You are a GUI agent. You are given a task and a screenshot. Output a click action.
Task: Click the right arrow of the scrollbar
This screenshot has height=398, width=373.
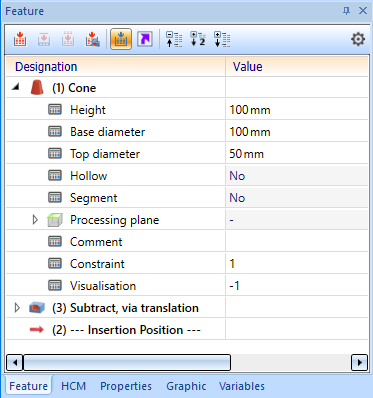359,362
